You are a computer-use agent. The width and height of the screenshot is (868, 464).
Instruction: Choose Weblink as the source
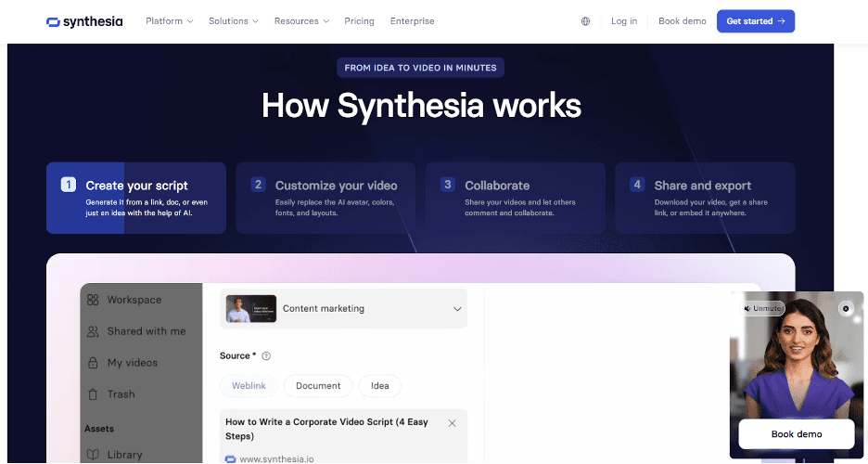249,386
